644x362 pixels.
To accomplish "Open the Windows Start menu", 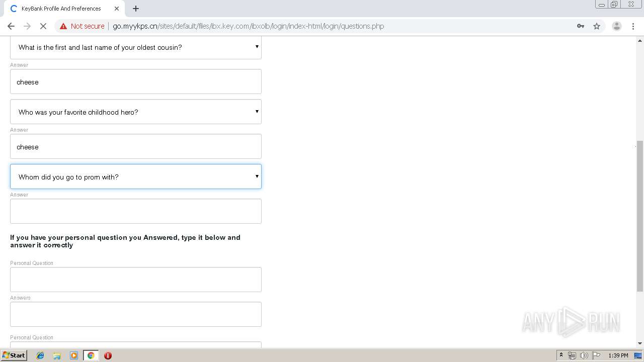I will (x=14, y=355).
